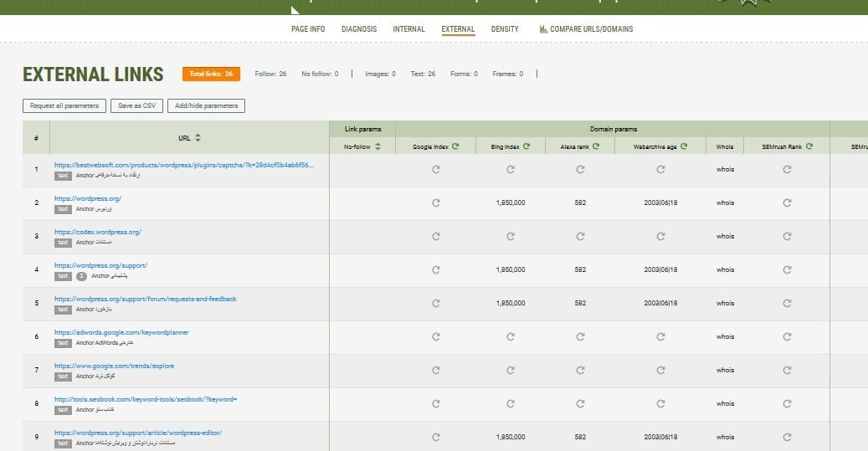Click whois for the adwords keywordplanner row

click(725, 336)
